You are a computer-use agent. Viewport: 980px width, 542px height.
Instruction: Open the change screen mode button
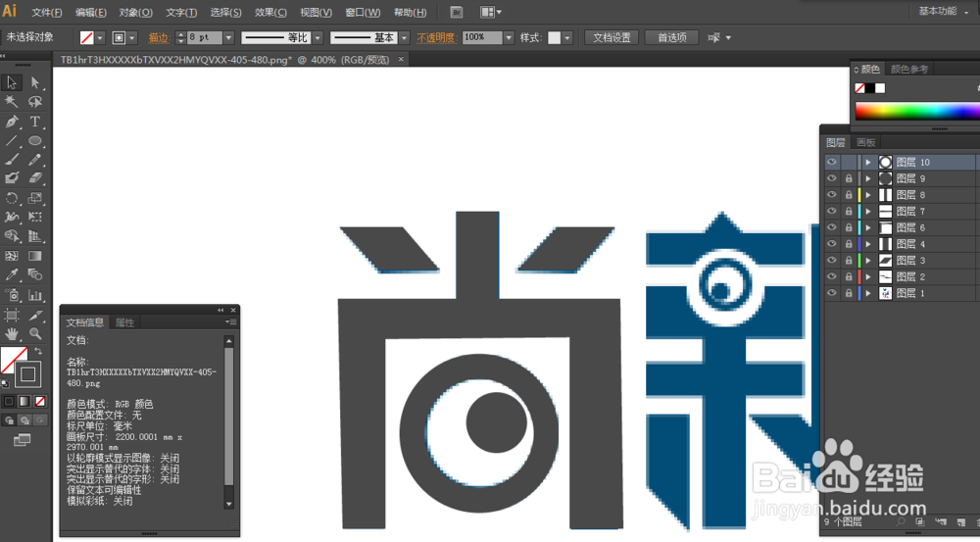tap(22, 440)
